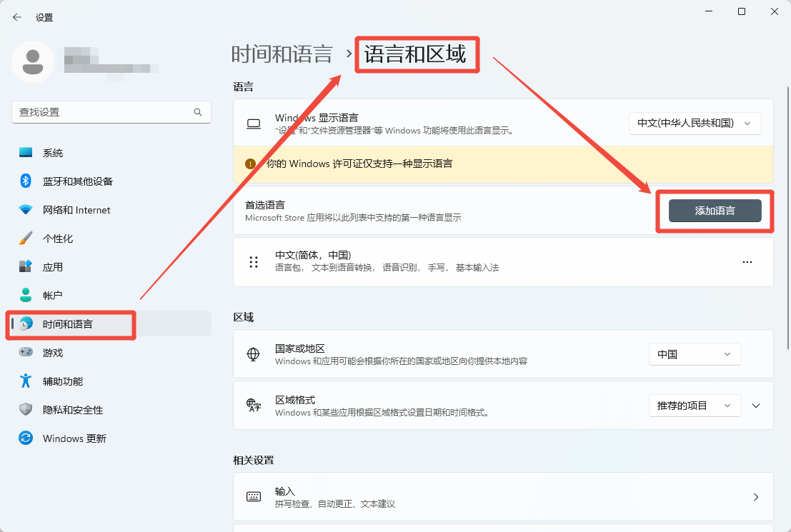This screenshot has width=791, height=532.
Task: Minimize the Settings window
Action: tap(709, 11)
